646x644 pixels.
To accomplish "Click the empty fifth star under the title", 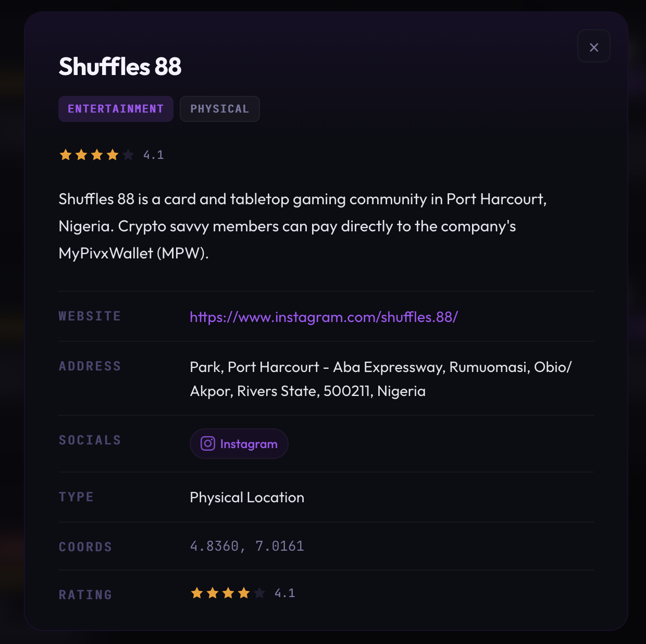I will [128, 155].
